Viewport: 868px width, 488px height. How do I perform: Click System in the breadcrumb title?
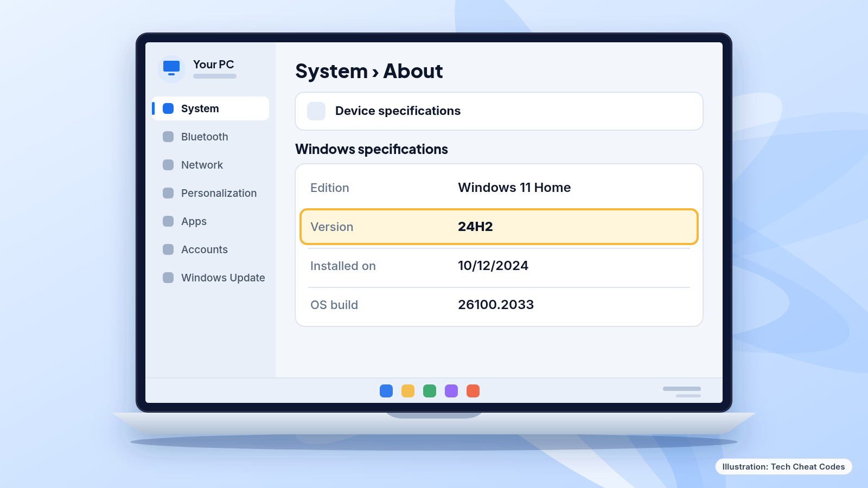(331, 71)
